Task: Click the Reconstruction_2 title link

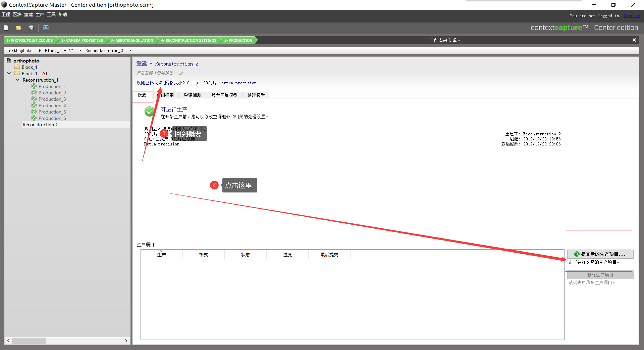Action: (176, 64)
